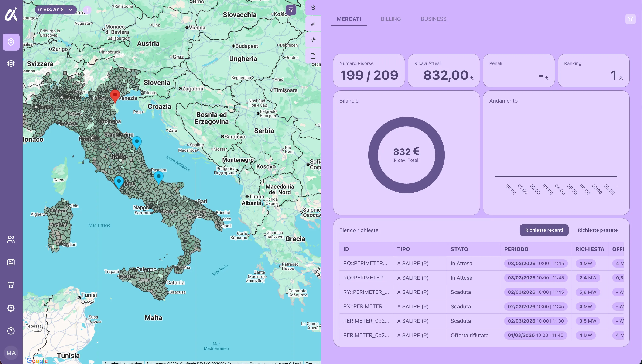Open the ID card contacts icon
This screenshot has height=364, width=642.
[11, 262]
